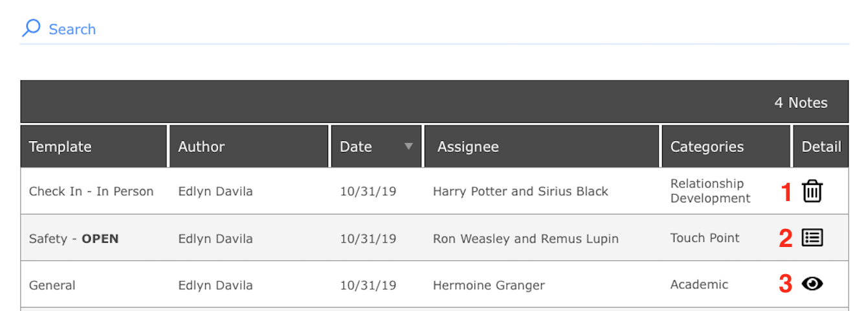Click assignee Ron Weasley and Remus Lupin

526,239
